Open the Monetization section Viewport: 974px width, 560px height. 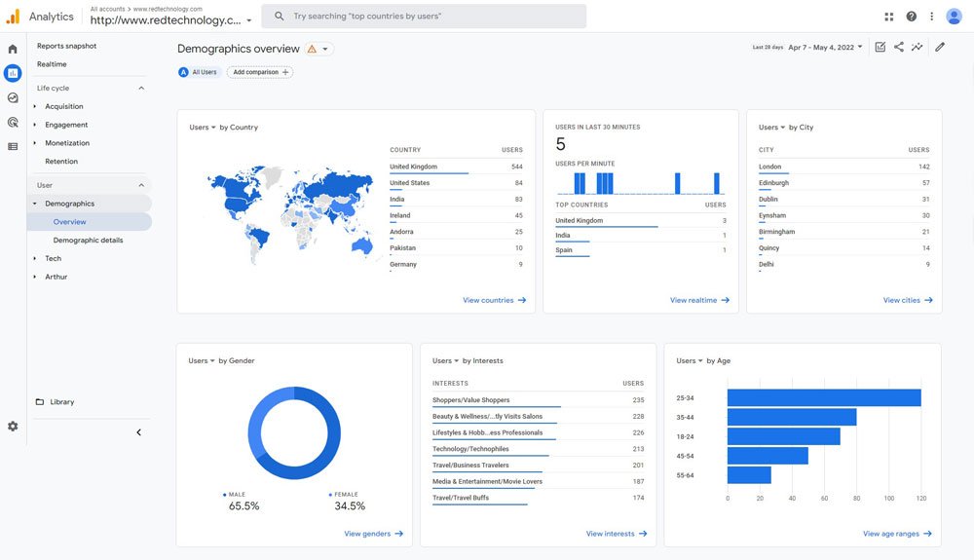tap(67, 143)
